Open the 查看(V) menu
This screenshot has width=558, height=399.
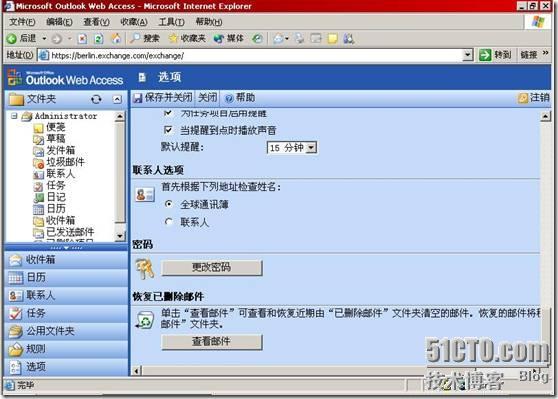click(x=96, y=22)
